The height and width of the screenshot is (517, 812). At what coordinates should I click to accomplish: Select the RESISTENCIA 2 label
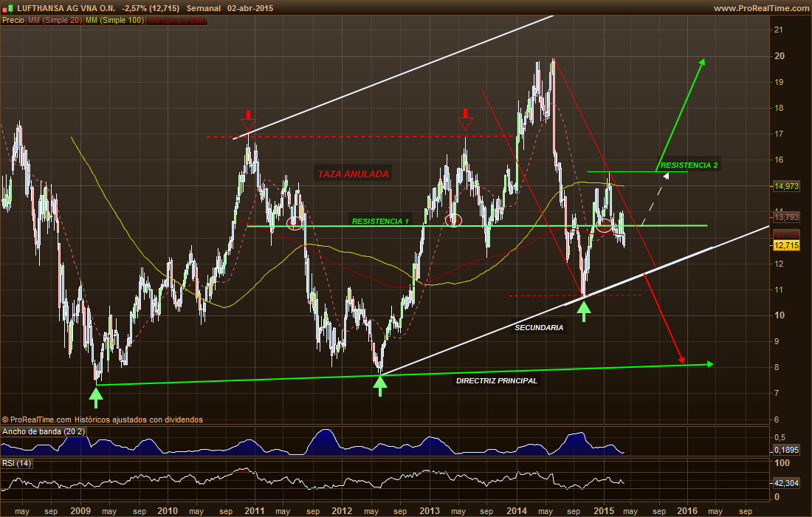click(689, 165)
